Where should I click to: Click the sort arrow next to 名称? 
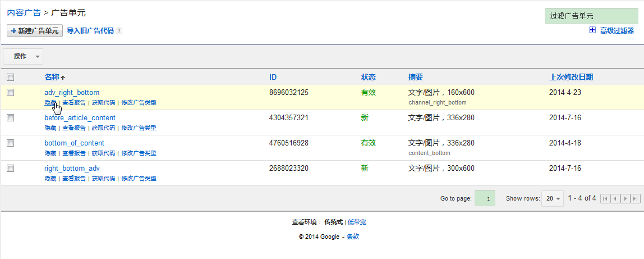click(x=63, y=78)
